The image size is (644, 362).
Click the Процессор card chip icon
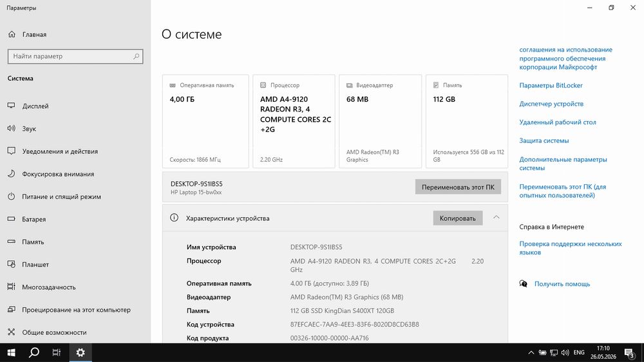[x=263, y=85]
